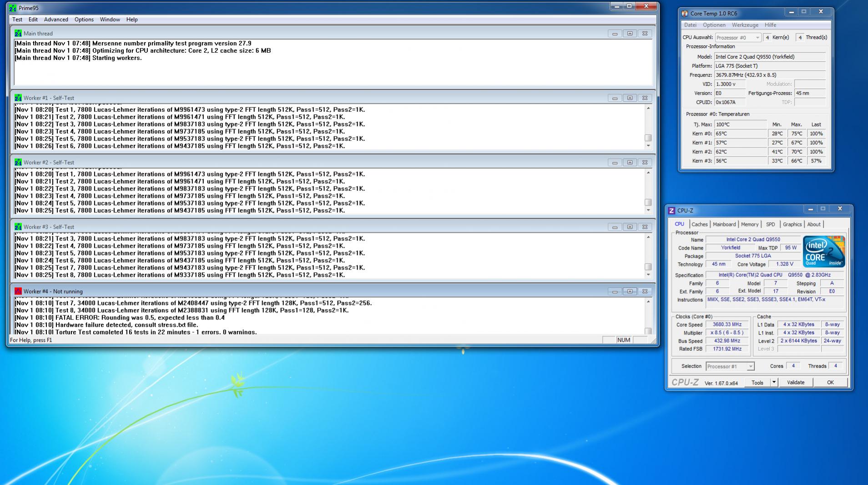Click the Worker #2 scrollbar down arrow

[x=648, y=210]
